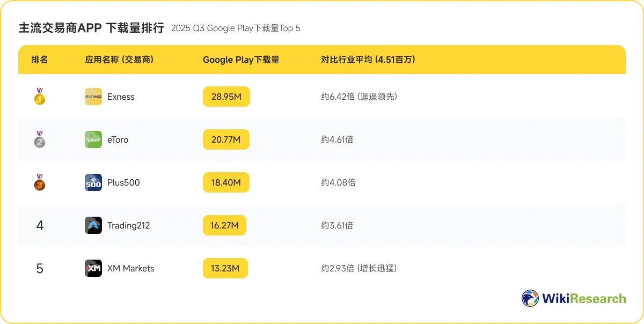Click the XM Markets app logo
Screen dimensions: 644x324
[x=93, y=268]
